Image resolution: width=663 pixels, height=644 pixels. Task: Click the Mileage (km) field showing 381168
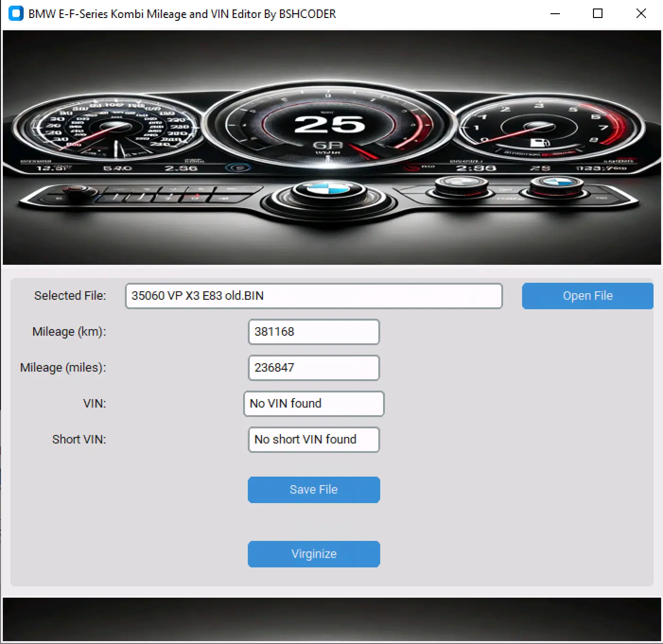coord(314,332)
